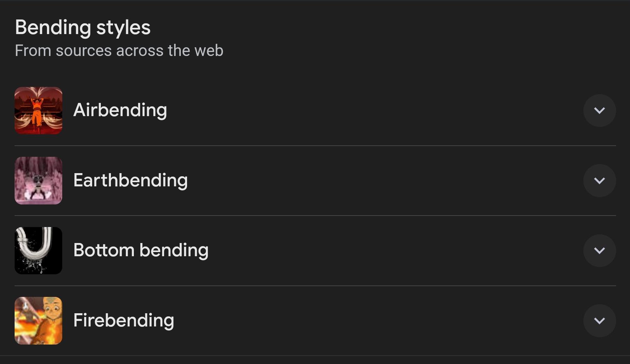The width and height of the screenshot is (630, 364).
Task: Open the Airbending result link
Action: tap(120, 111)
